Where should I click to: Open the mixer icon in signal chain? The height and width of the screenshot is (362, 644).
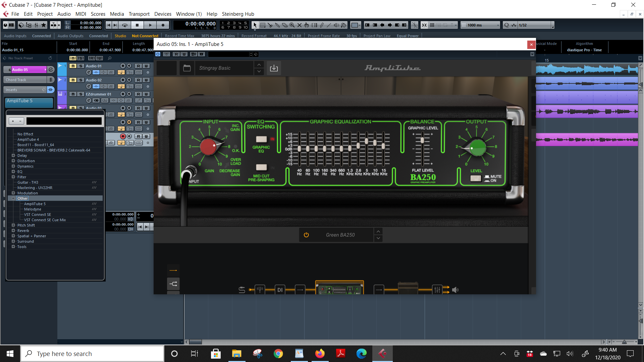(437, 290)
